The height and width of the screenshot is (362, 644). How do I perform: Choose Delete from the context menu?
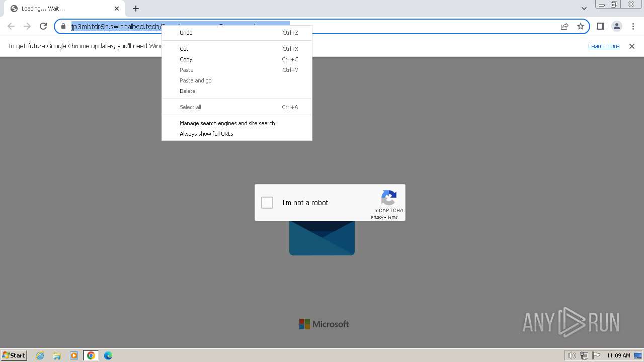tap(237, 91)
